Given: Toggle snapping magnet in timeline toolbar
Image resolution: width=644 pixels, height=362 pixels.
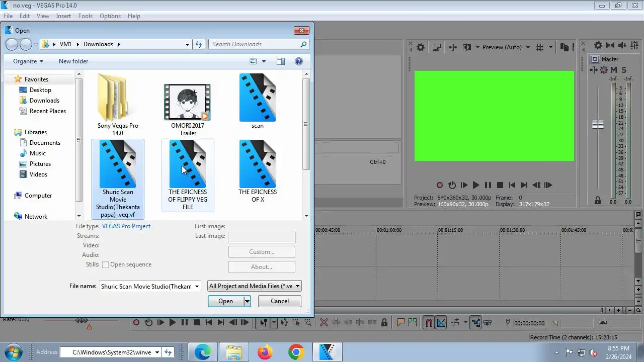Looking at the screenshot, I should click(x=429, y=323).
